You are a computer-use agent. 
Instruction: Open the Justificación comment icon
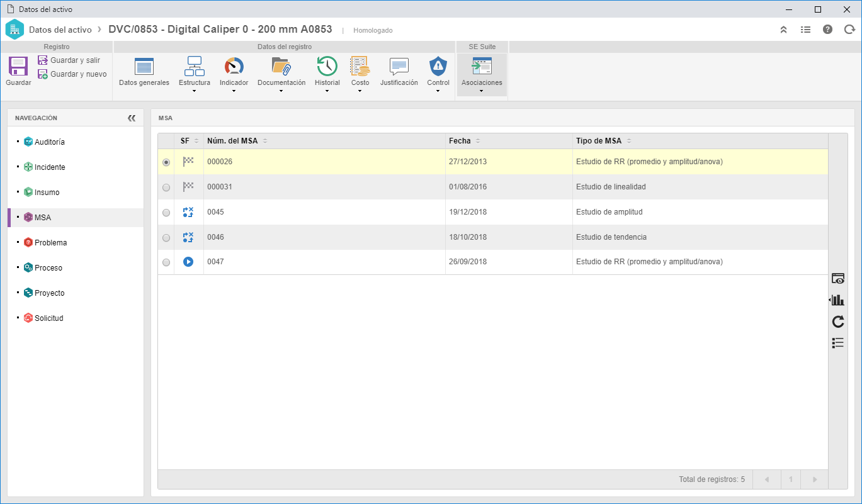(399, 66)
